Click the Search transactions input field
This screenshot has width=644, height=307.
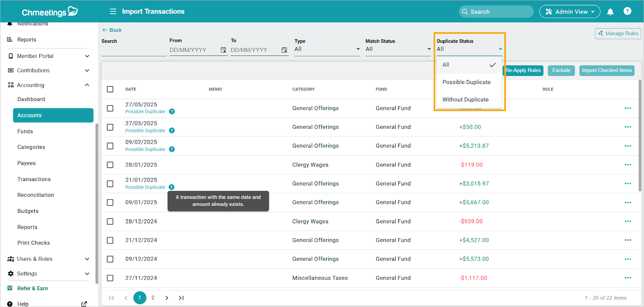[134, 50]
